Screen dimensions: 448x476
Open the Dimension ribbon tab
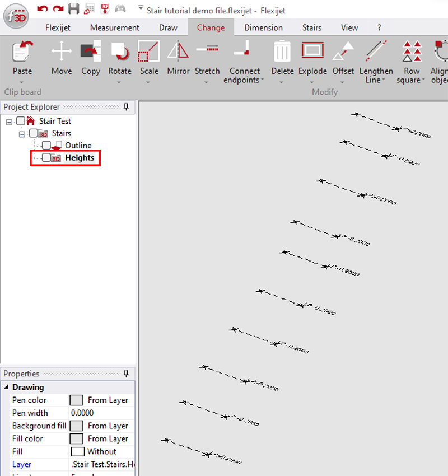(x=263, y=27)
